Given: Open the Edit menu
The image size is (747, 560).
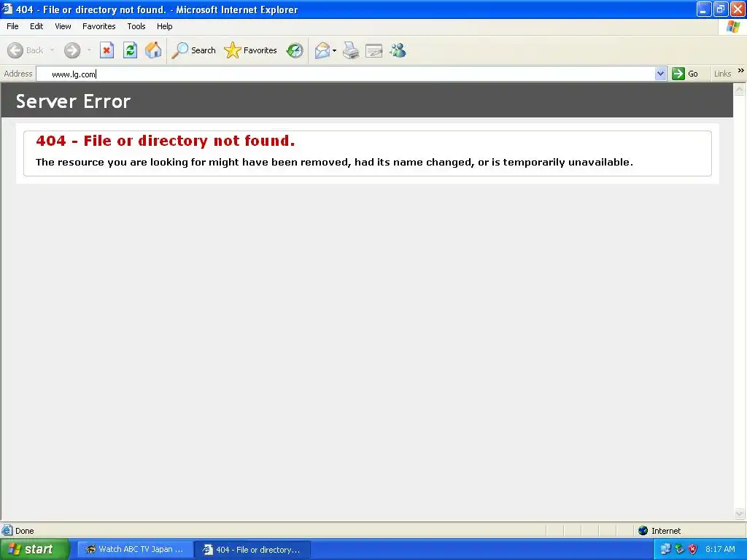Looking at the screenshot, I should 36,26.
